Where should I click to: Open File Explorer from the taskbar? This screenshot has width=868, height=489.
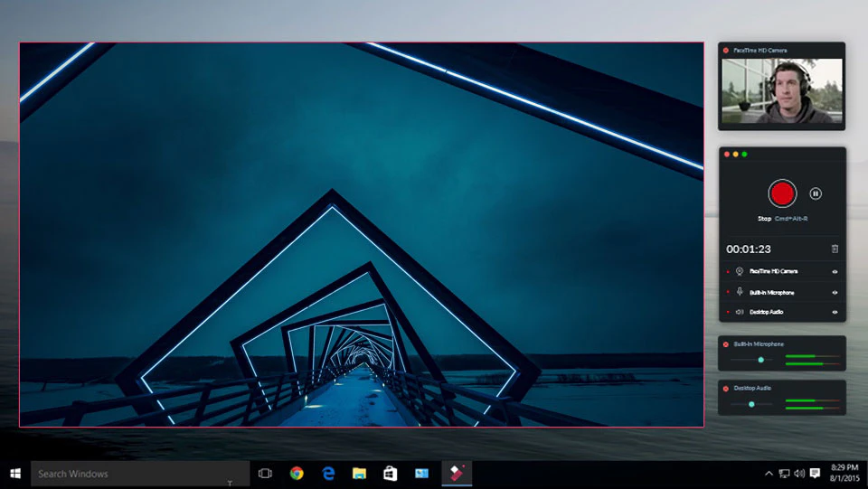[x=359, y=474]
